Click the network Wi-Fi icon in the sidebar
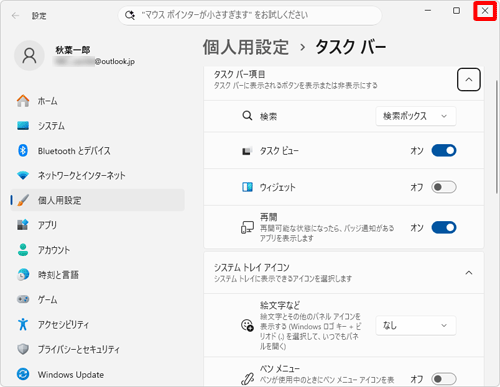The height and width of the screenshot is (387, 500). [x=23, y=175]
